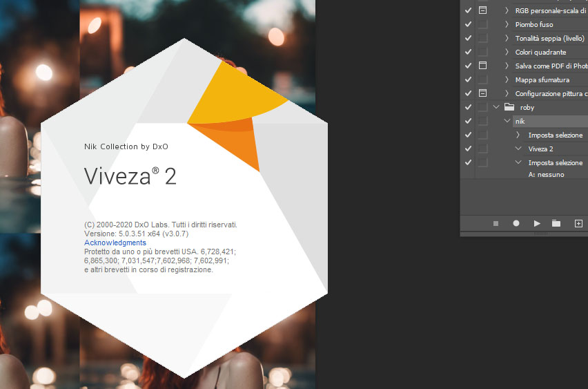
Task: Click the 'Nik Collection by DxO' text
Action: click(x=126, y=146)
